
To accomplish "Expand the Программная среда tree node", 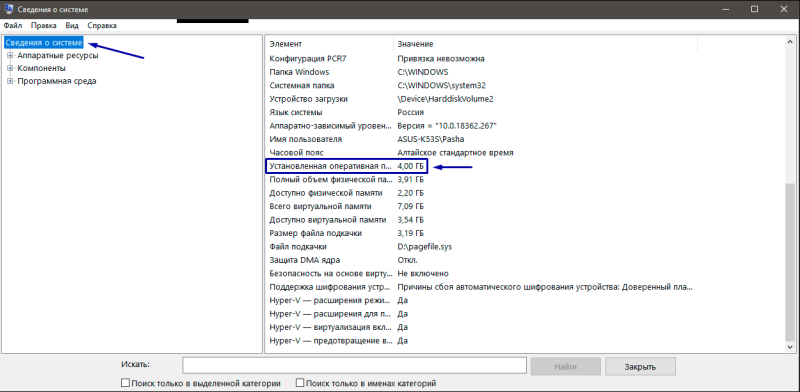I will coord(10,81).
